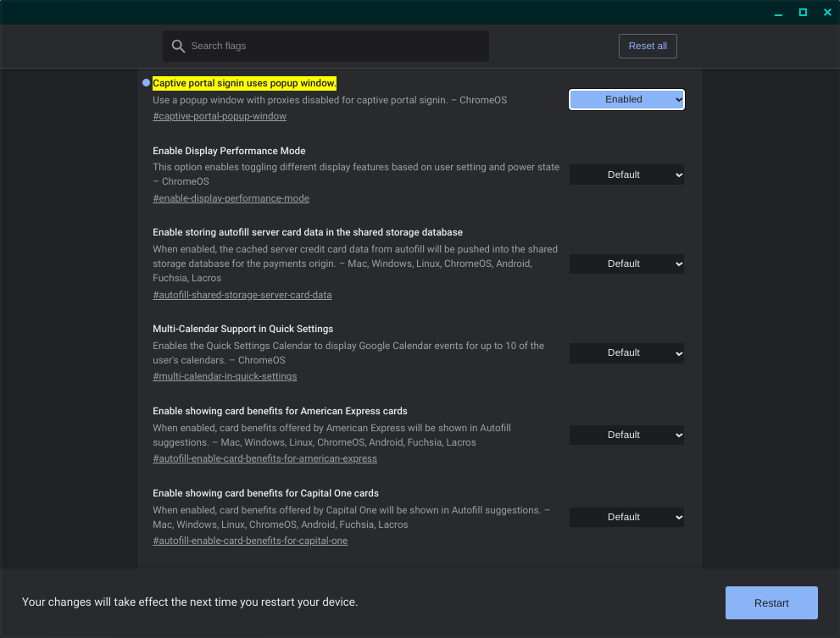Expand Display Performance Mode dropdown

tap(626, 175)
